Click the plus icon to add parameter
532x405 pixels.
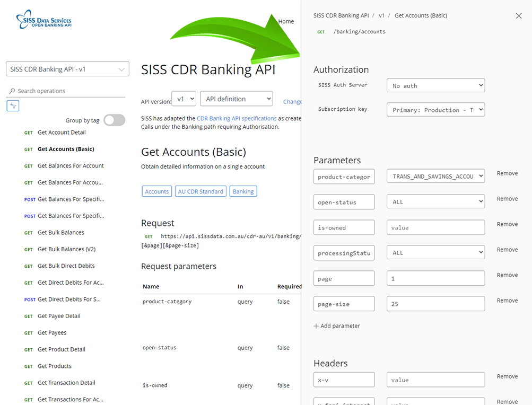click(316, 326)
